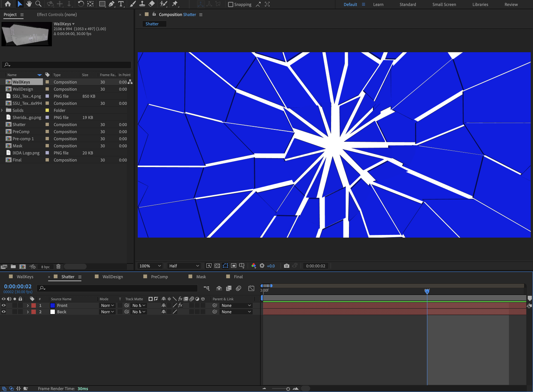
Task: Select the Hand tool
Action: [29, 4]
